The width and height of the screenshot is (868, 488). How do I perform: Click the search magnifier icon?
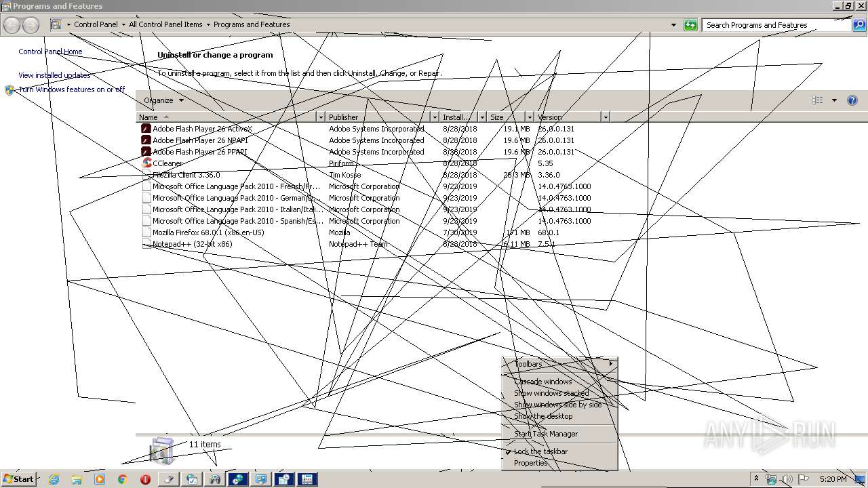(859, 25)
